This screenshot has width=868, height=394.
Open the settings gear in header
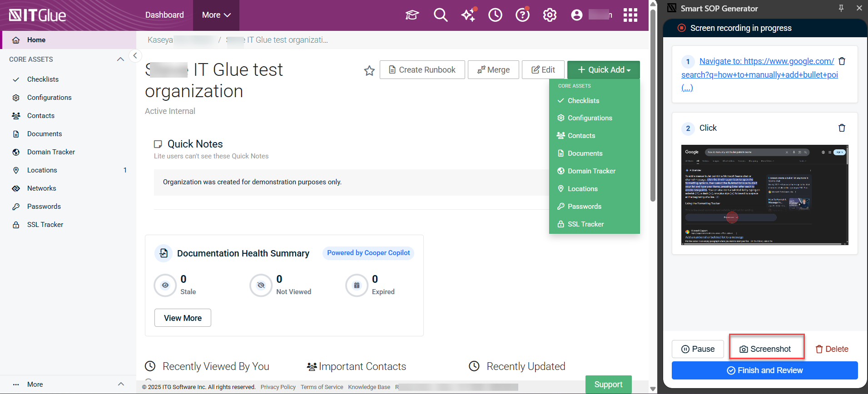pyautogui.click(x=550, y=15)
